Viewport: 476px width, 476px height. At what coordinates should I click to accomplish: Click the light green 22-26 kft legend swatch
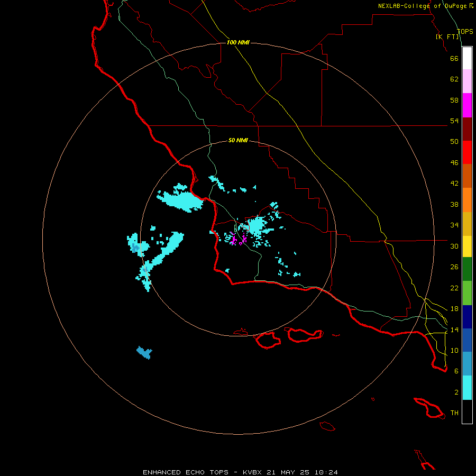(x=467, y=293)
